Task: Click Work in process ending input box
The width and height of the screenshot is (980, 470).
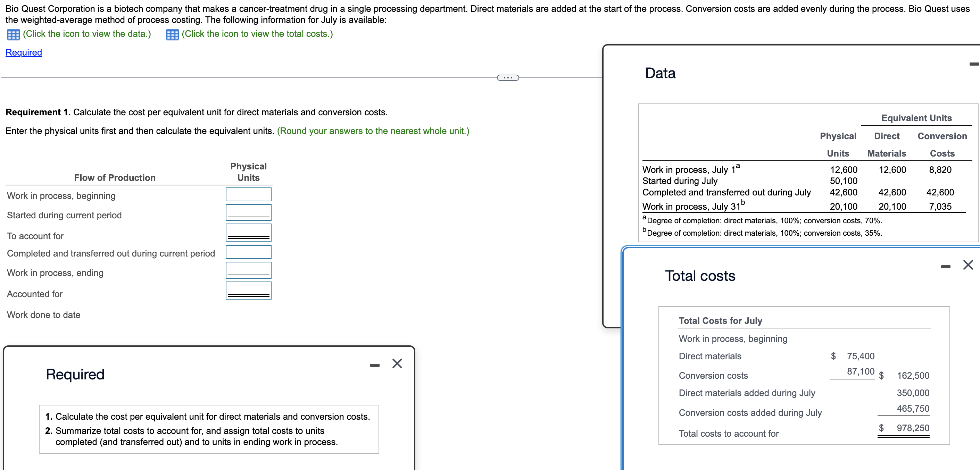Action: (248, 270)
